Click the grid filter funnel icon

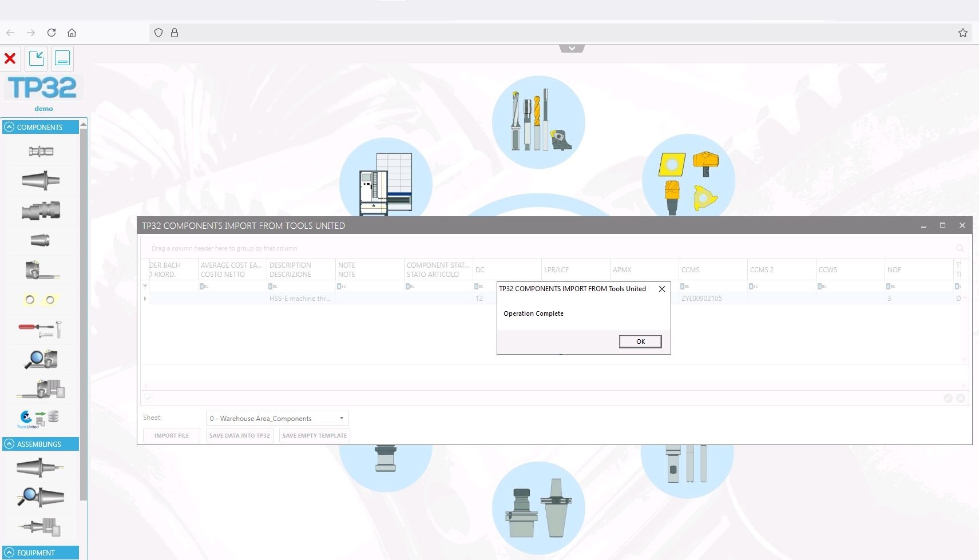click(145, 286)
